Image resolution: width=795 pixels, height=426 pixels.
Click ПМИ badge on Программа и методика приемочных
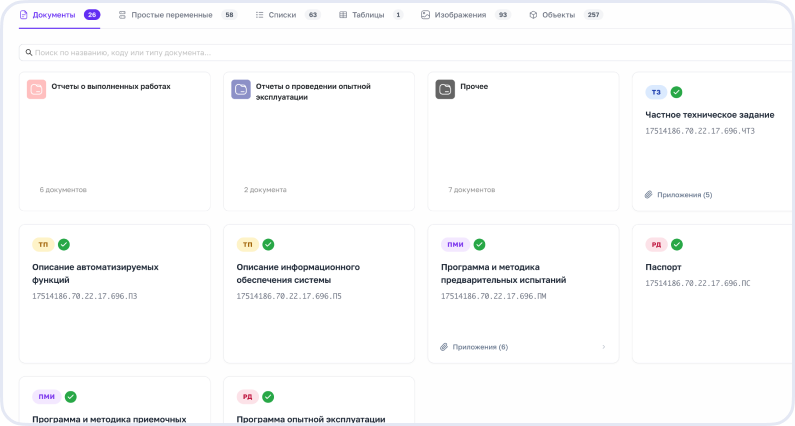47,397
